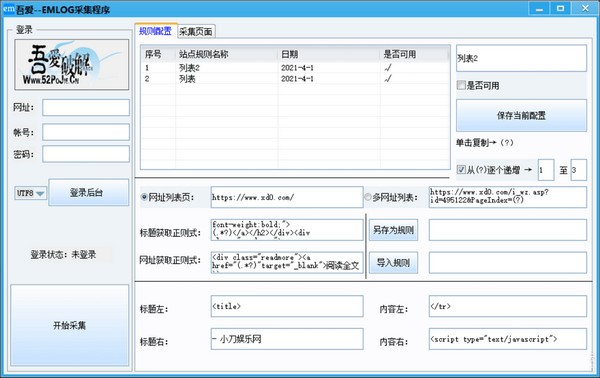Click the 多网址列表 URL field
The image size is (600, 378).
[507, 197]
